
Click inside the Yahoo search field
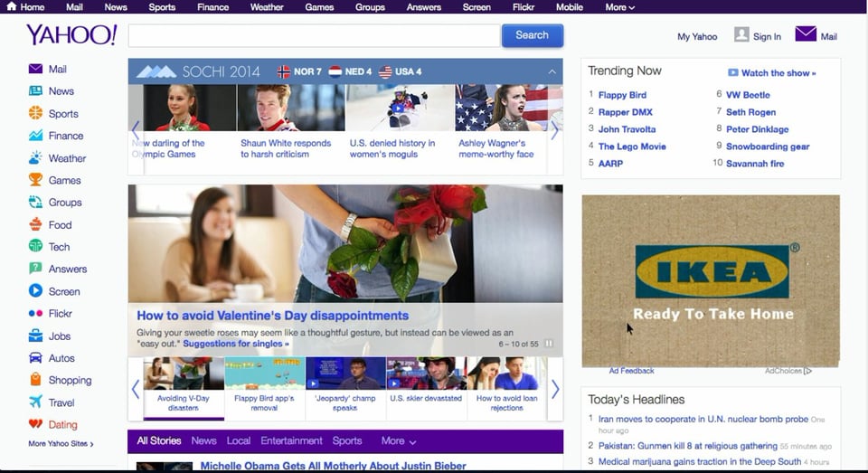[x=314, y=35]
